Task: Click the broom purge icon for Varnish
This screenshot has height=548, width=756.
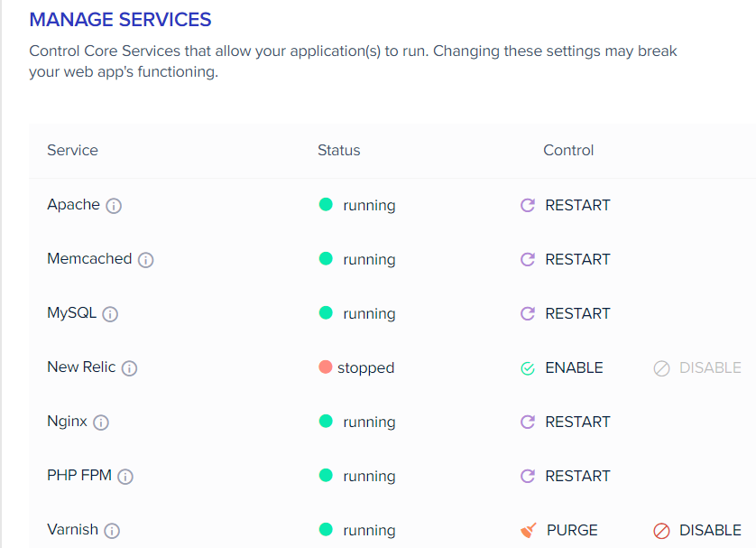Action: pos(528,530)
